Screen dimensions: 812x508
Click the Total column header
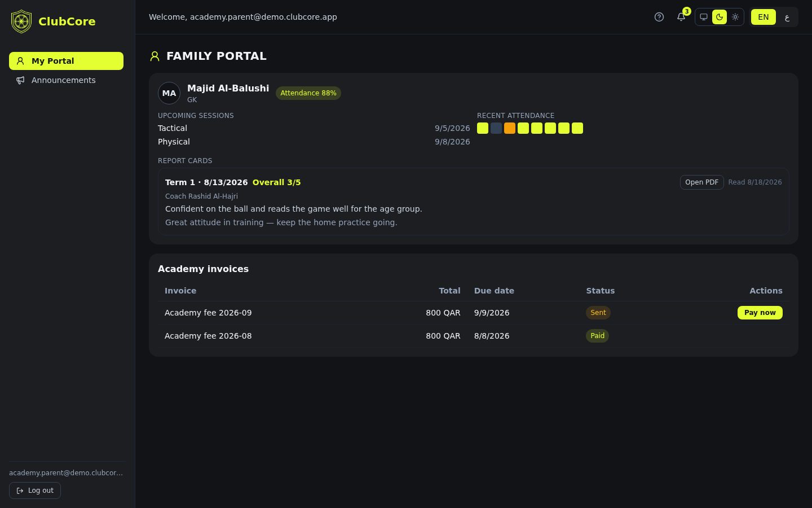pyautogui.click(x=449, y=291)
